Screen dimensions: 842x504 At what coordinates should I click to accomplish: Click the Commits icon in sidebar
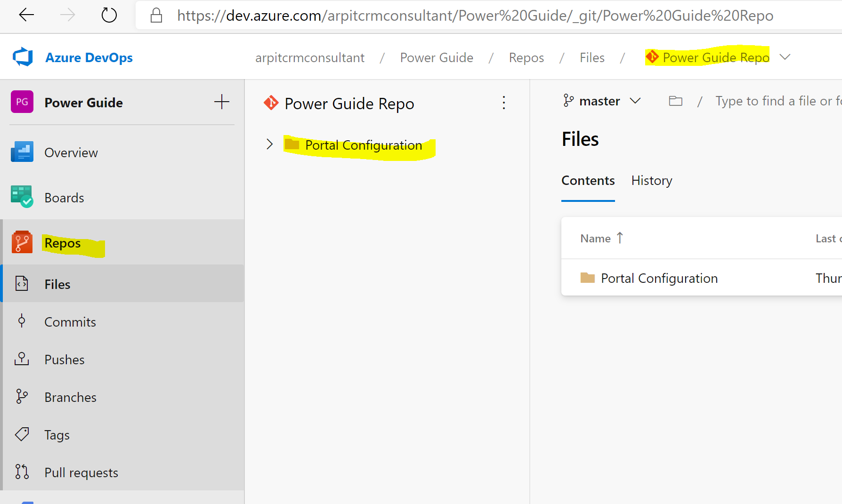pyautogui.click(x=22, y=321)
